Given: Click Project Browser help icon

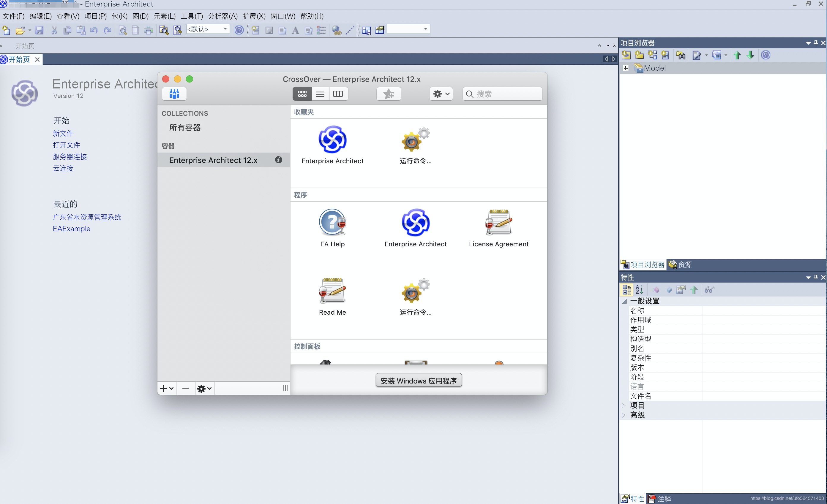Looking at the screenshot, I should pyautogui.click(x=766, y=55).
